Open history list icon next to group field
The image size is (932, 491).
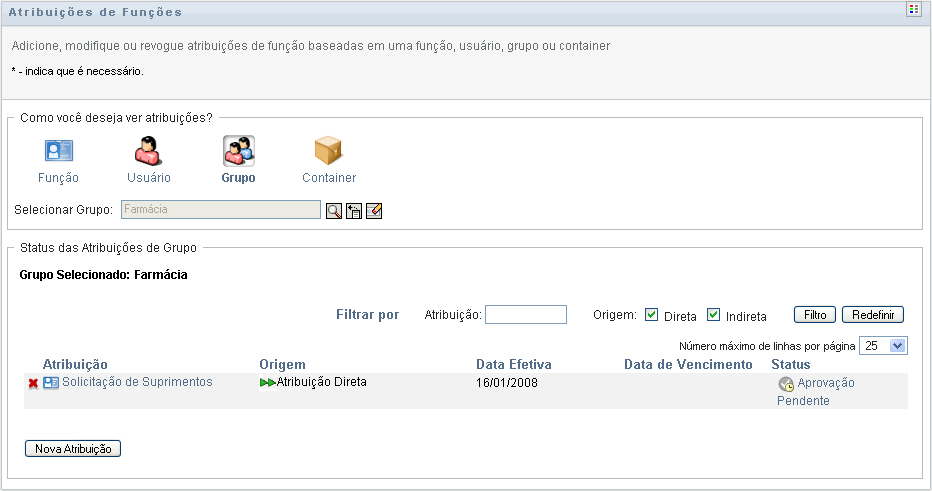(x=354, y=211)
